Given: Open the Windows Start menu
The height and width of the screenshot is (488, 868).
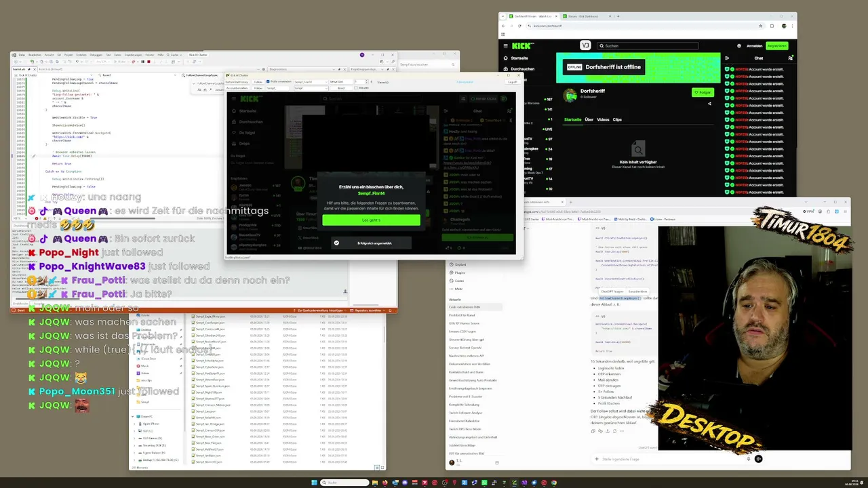Looking at the screenshot, I should pyautogui.click(x=314, y=483).
